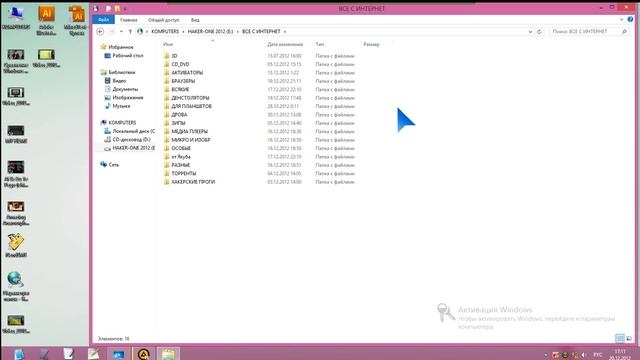640x360 pixels.
Task: Select the ЗИПЫ folder
Action: 178,123
